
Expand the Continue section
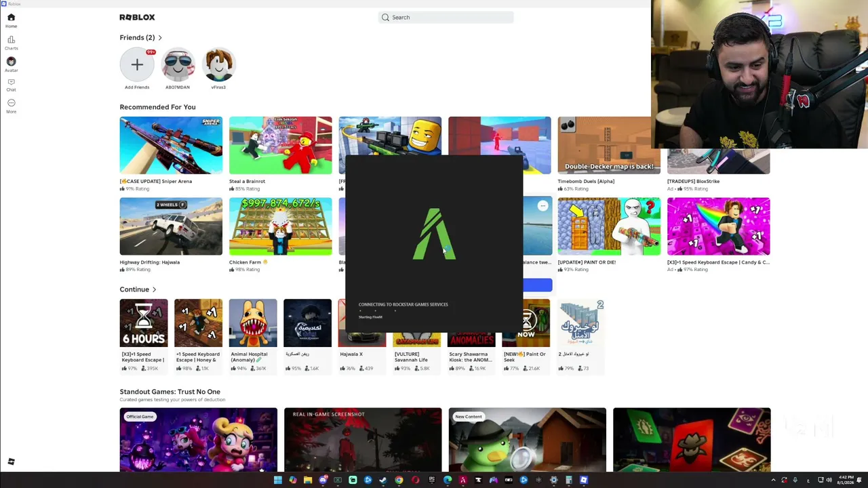tap(138, 289)
